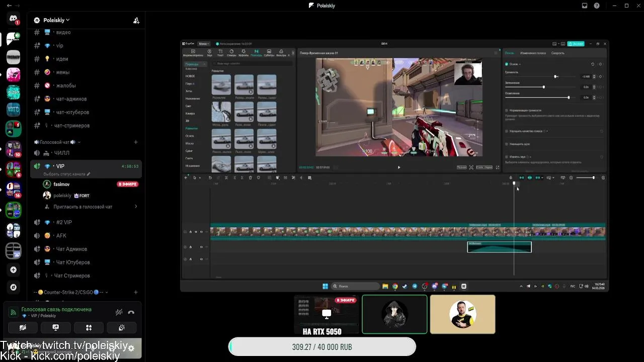Image resolution: width=644 pixels, height=362 pixels.
Task: Open the Изменение голоса tab
Action: [x=533, y=53]
